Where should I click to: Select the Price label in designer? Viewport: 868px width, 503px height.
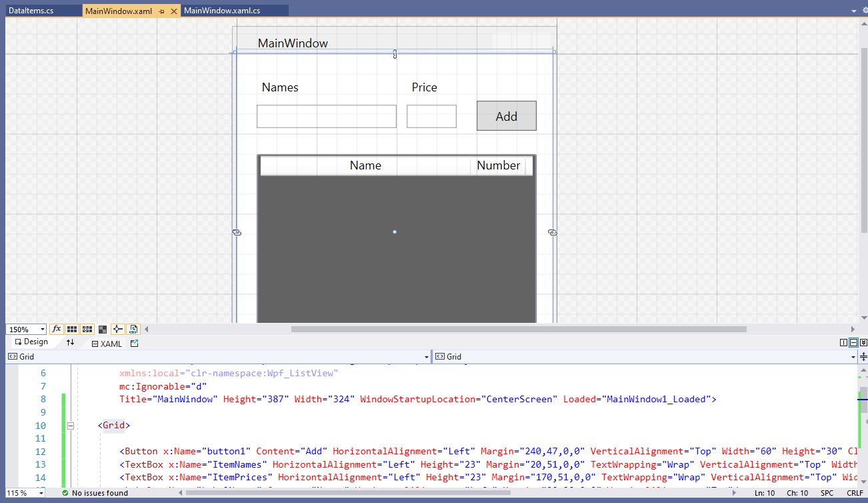tap(425, 87)
